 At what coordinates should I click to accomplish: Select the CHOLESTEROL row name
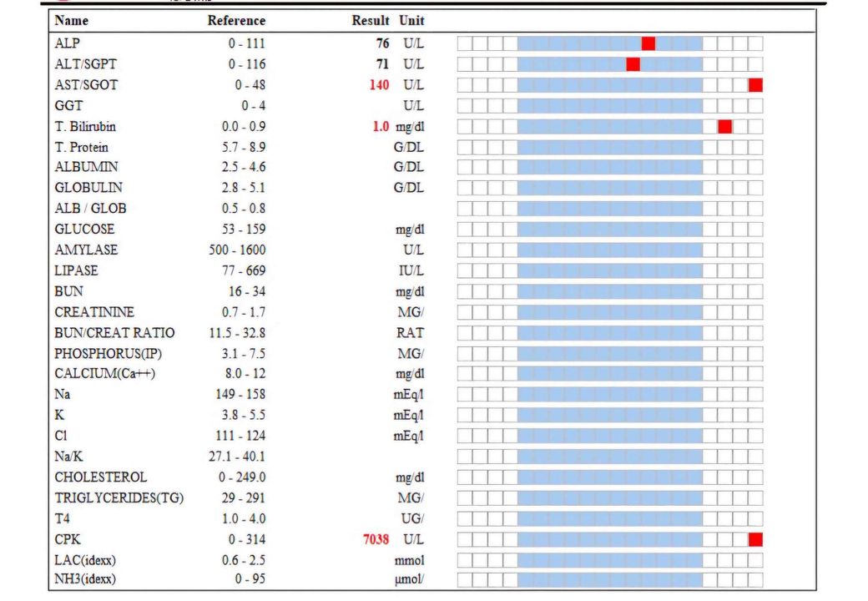pos(100,477)
